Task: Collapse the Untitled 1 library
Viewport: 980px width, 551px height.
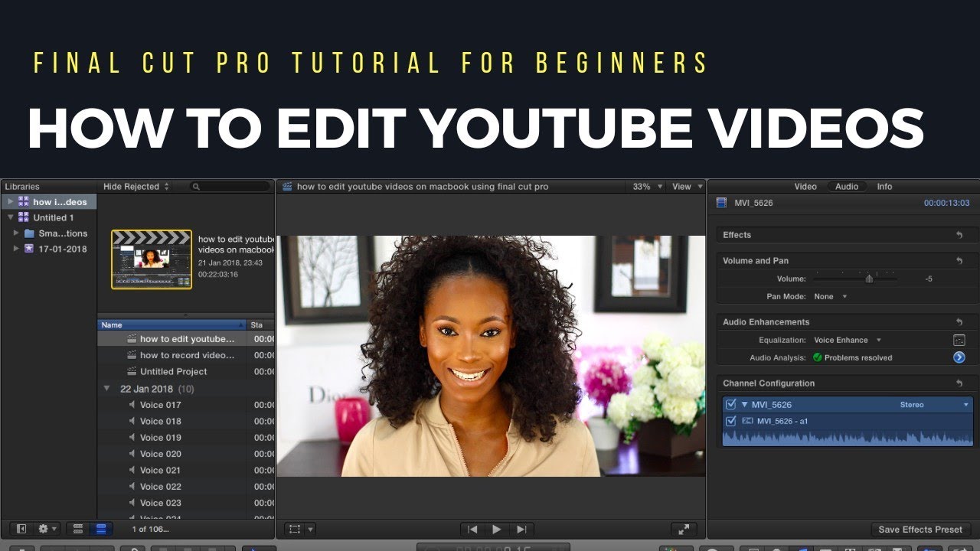Action: pos(10,217)
